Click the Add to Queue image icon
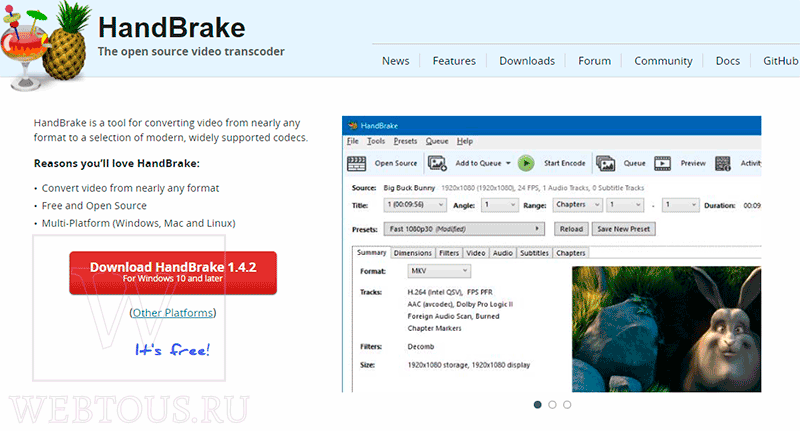The image size is (800, 431). click(437, 163)
